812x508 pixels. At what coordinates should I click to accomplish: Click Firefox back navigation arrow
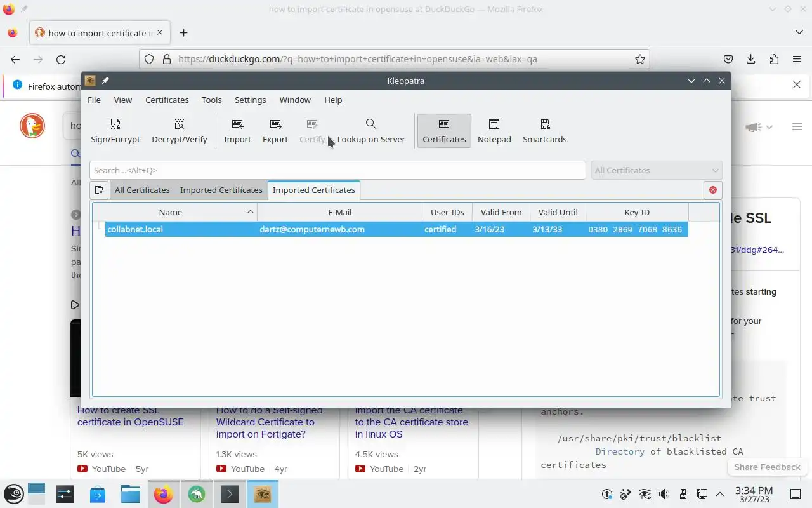(x=15, y=59)
